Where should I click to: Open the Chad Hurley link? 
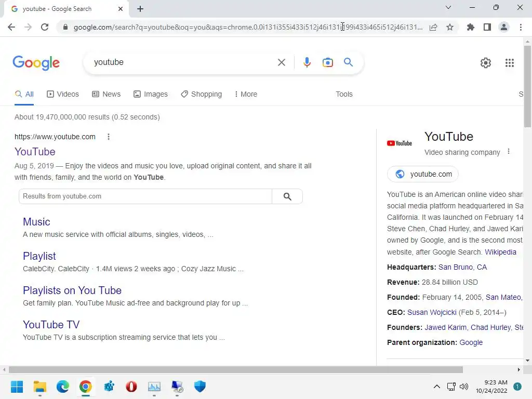coord(490,327)
